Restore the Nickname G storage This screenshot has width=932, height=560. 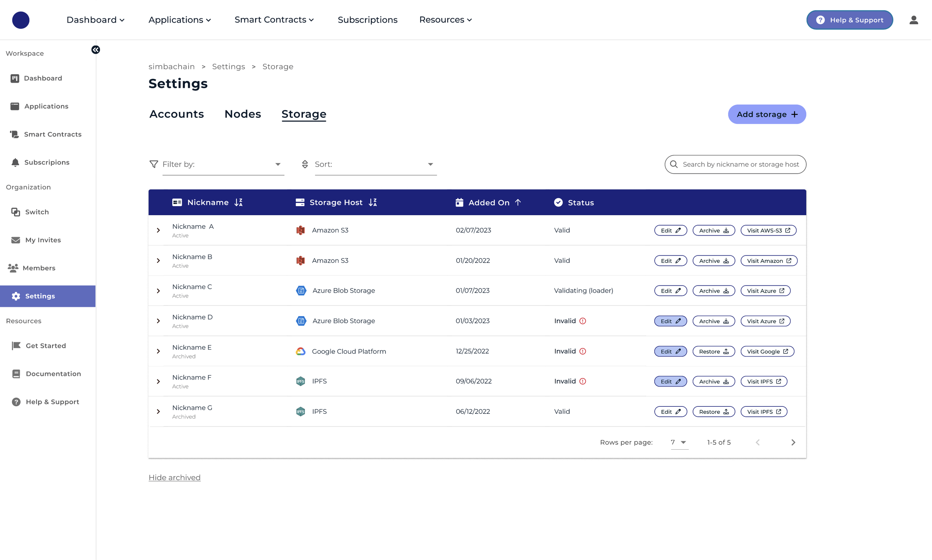pos(714,412)
